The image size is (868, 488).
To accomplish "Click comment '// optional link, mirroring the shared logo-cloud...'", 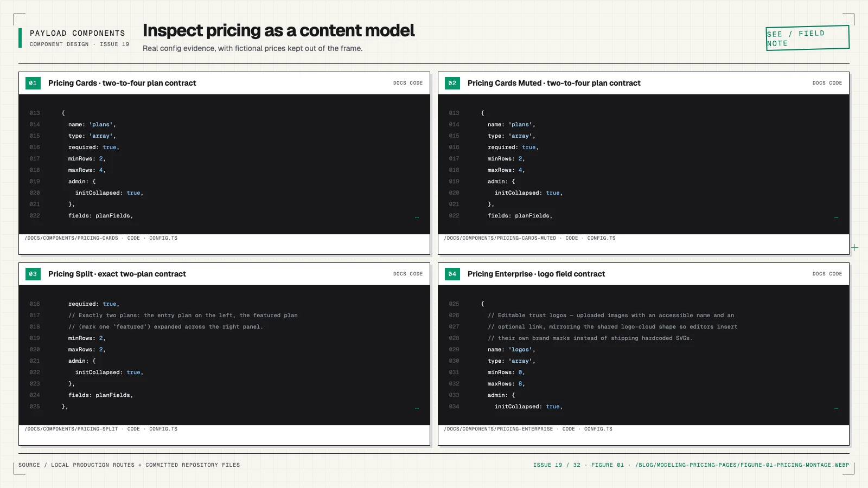I will 612,327.
